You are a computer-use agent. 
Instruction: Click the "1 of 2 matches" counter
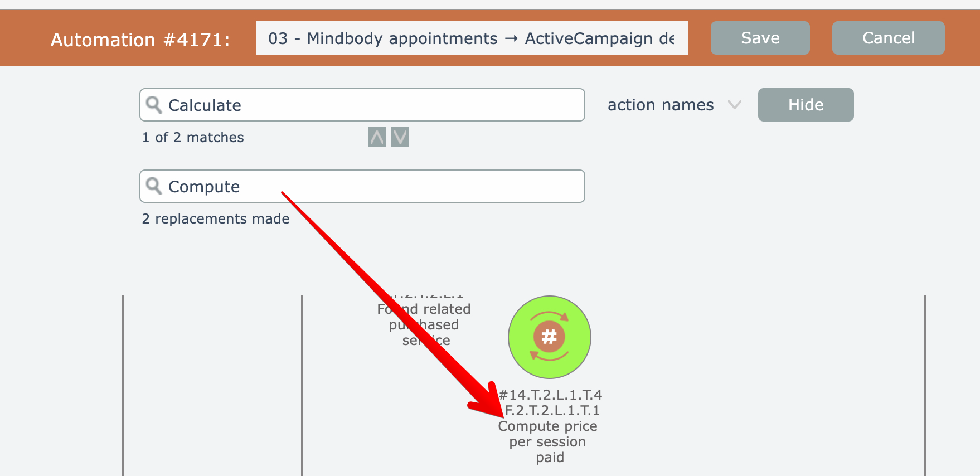(193, 137)
